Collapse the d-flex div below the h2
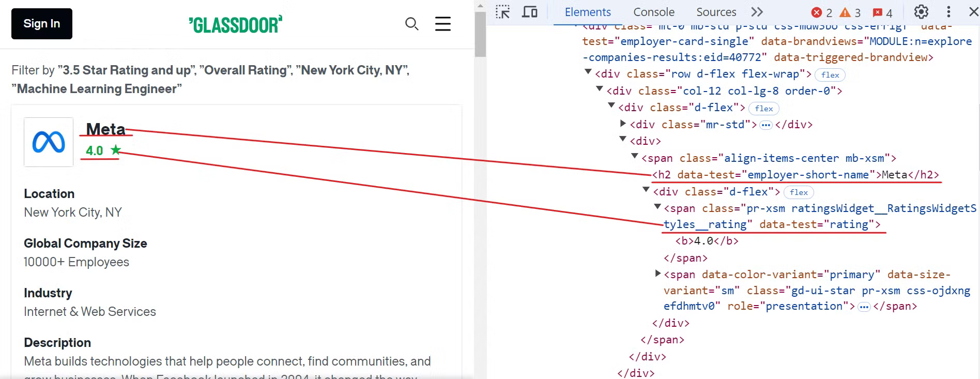Screen dimensions: 980x379 click(x=646, y=190)
